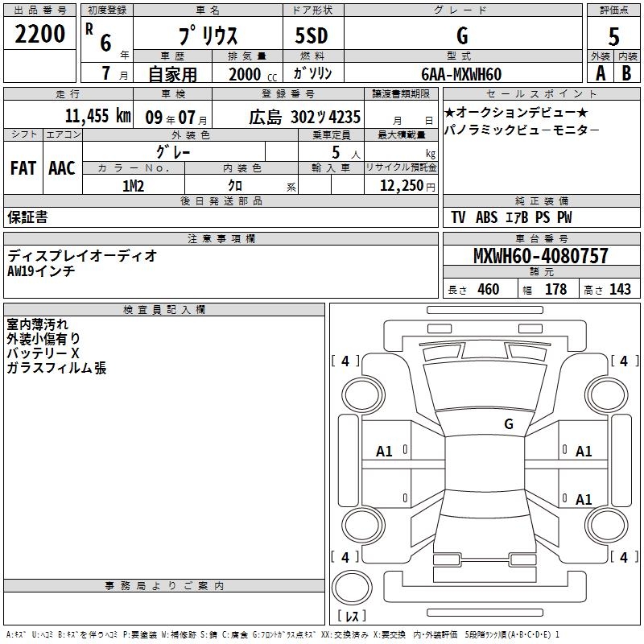Viewport: 644px width, 644px height.
Task: Click mileage value 11,455 km
Action: point(98,116)
